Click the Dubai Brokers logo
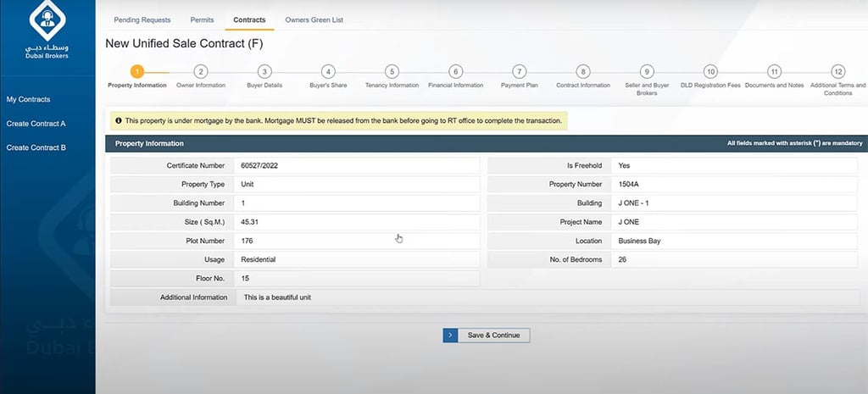Screen dimensions: 868x394 [47, 31]
